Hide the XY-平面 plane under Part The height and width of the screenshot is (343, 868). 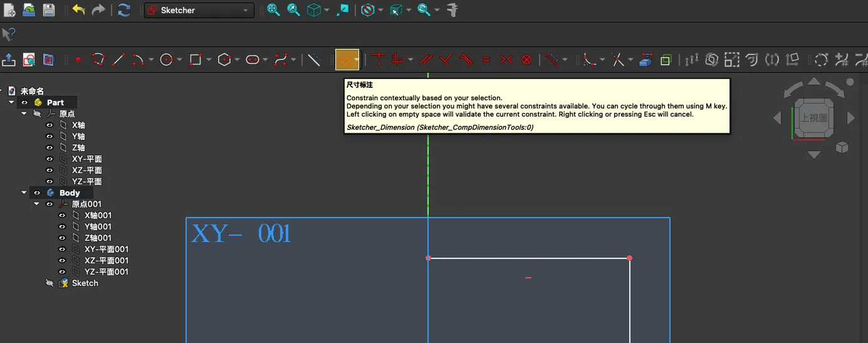(50, 159)
